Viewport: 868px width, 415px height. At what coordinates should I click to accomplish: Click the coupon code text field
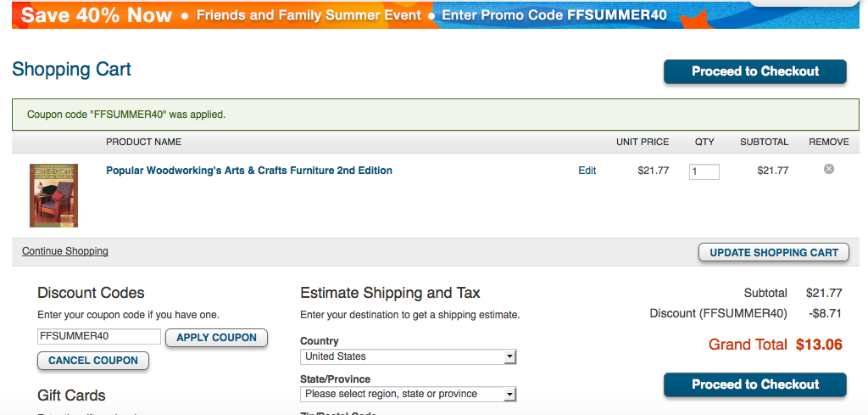98,336
